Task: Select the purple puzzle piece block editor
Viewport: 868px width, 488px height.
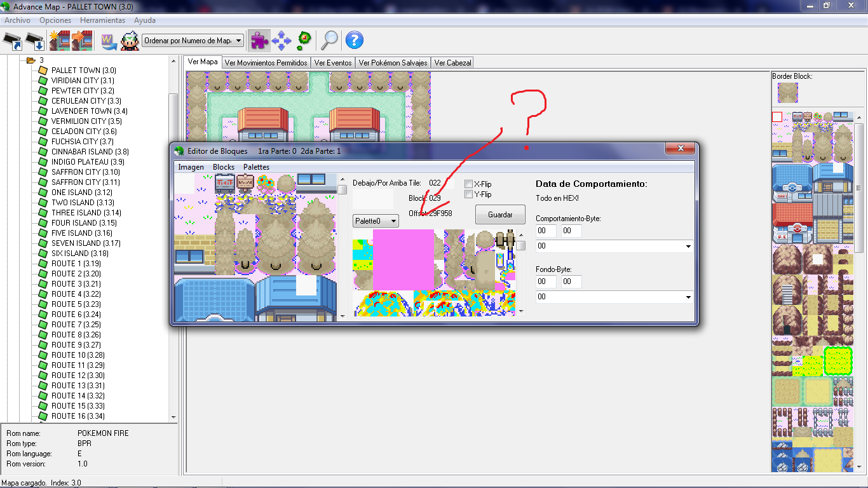Action: click(259, 41)
